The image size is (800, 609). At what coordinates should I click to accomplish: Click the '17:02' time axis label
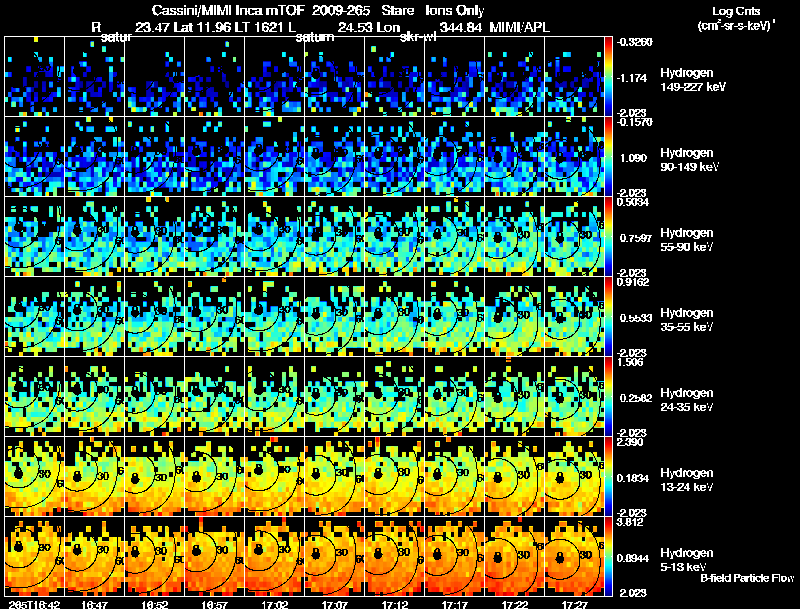pyautogui.click(x=274, y=604)
